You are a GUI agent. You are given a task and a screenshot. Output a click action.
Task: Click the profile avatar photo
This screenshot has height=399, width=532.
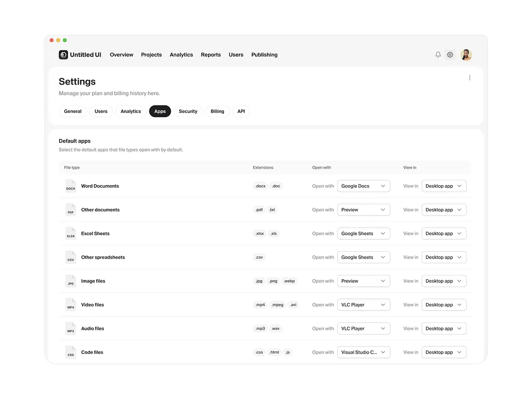pos(466,54)
